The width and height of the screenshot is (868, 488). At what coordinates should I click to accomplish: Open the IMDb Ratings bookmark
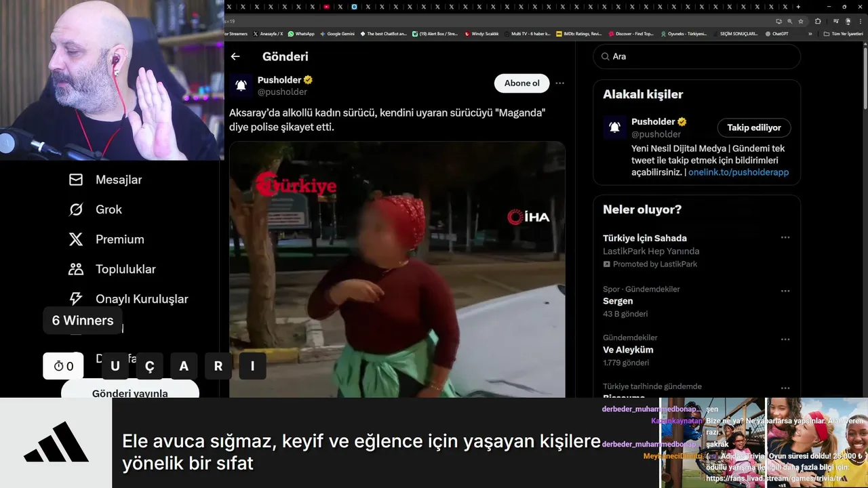[578, 33]
